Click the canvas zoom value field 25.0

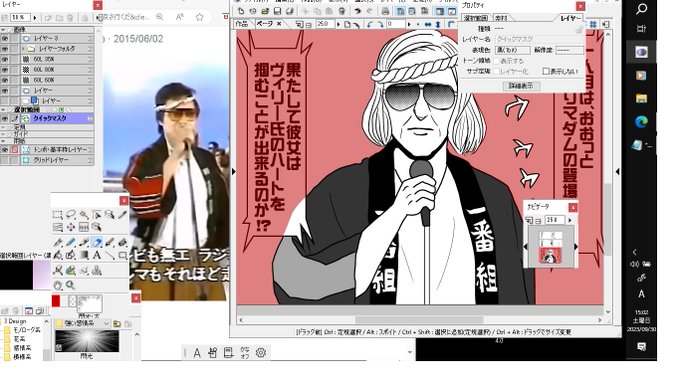click(x=325, y=24)
